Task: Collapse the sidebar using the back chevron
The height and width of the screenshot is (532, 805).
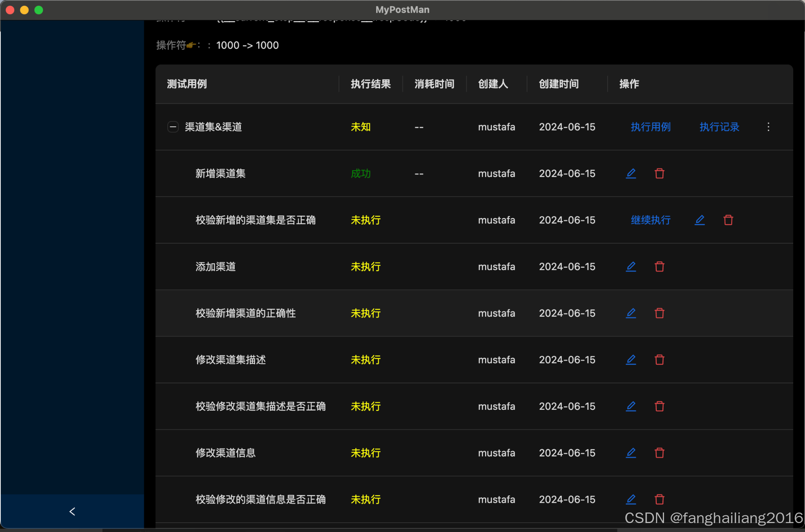Action: [x=72, y=511]
